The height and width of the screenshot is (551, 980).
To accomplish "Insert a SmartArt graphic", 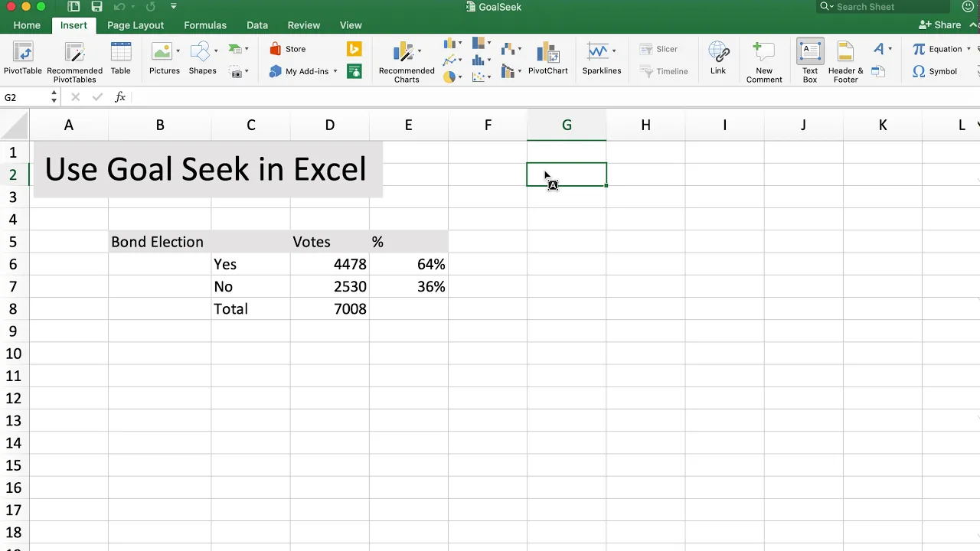I will coord(236,50).
